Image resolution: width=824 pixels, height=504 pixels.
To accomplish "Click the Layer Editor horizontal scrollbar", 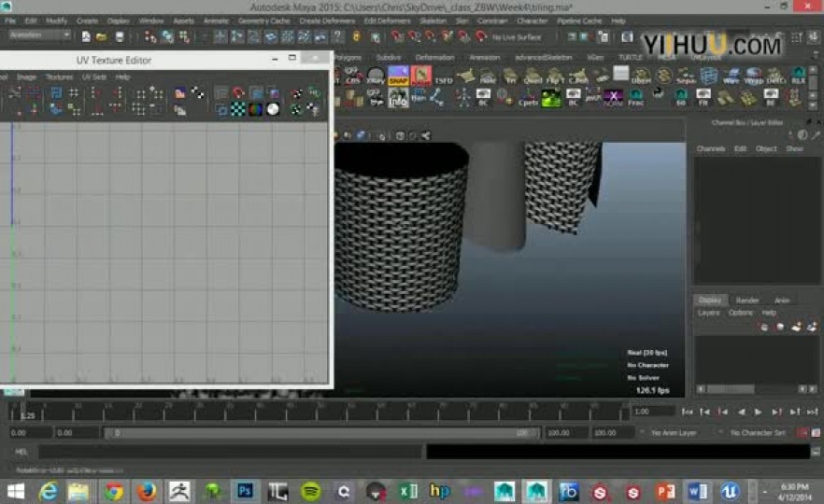I will pos(756,389).
